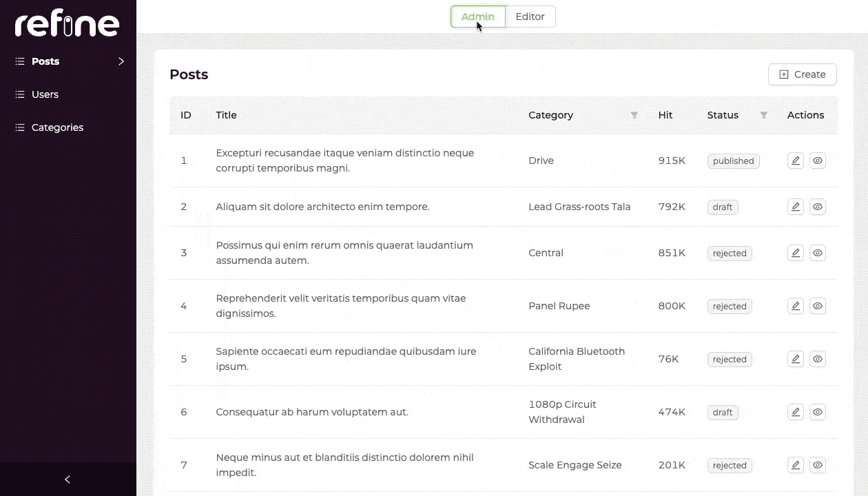The height and width of the screenshot is (496, 868).
Task: Click the edit pencil icon for post 3
Action: point(796,253)
